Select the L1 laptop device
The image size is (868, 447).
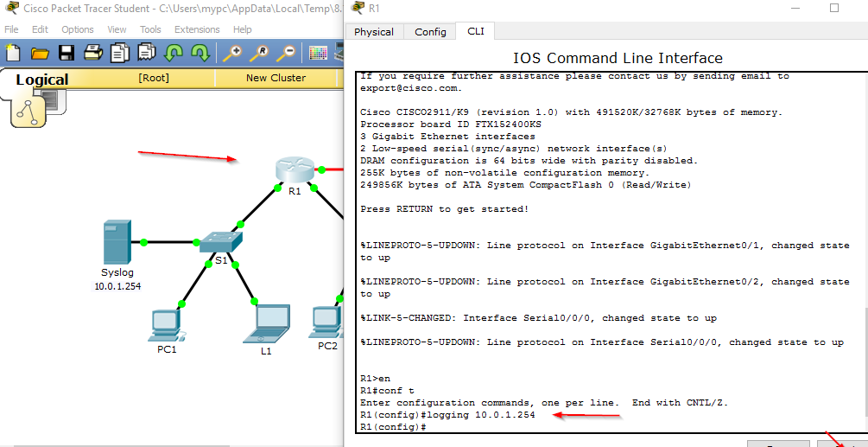tap(267, 324)
